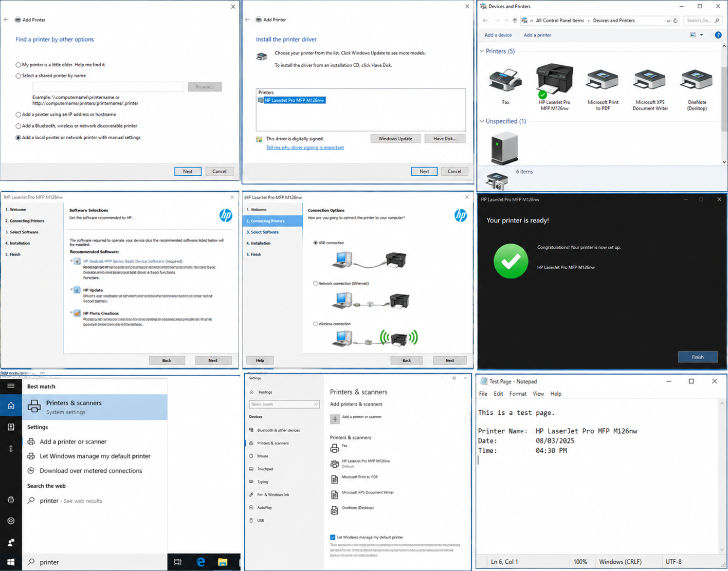Select USB connection radio option

315,243
